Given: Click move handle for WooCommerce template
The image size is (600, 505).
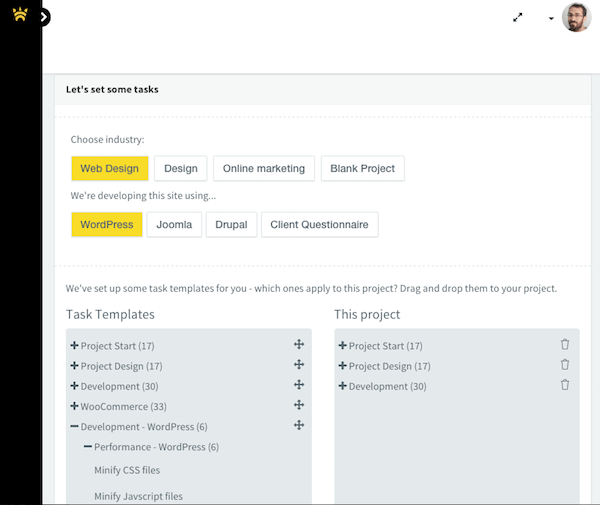Looking at the screenshot, I should 299,405.
